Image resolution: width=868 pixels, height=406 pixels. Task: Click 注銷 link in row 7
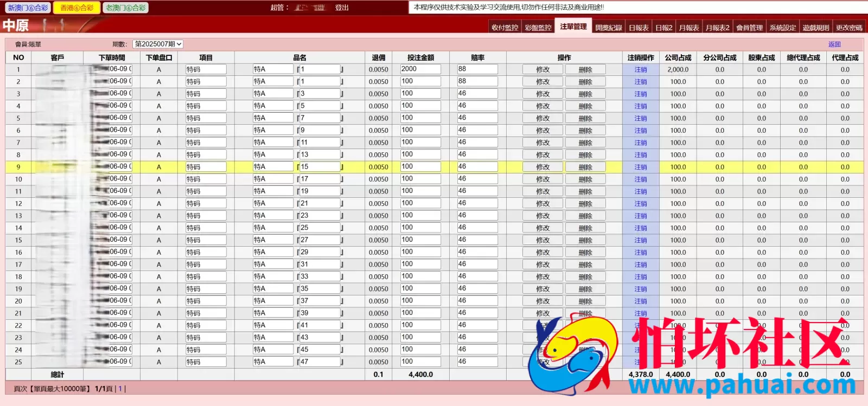tap(641, 143)
